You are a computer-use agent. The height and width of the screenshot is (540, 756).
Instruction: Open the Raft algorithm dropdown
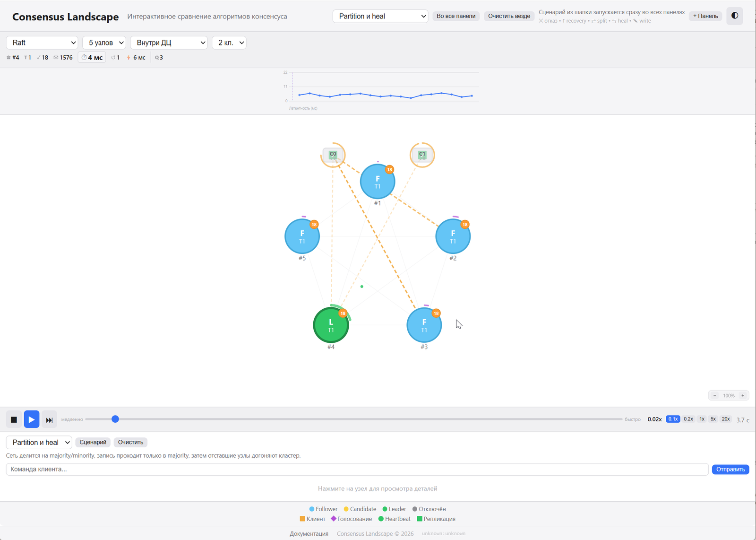point(42,43)
